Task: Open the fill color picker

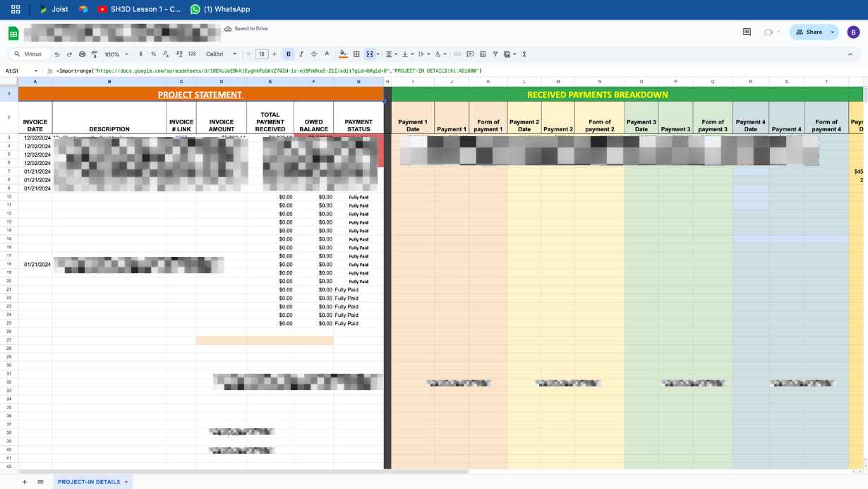Action: 344,54
